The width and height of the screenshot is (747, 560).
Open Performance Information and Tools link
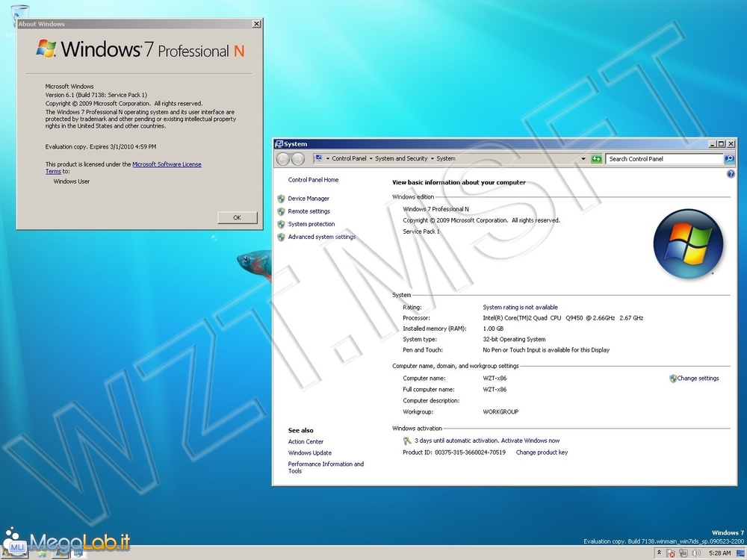[x=326, y=467]
